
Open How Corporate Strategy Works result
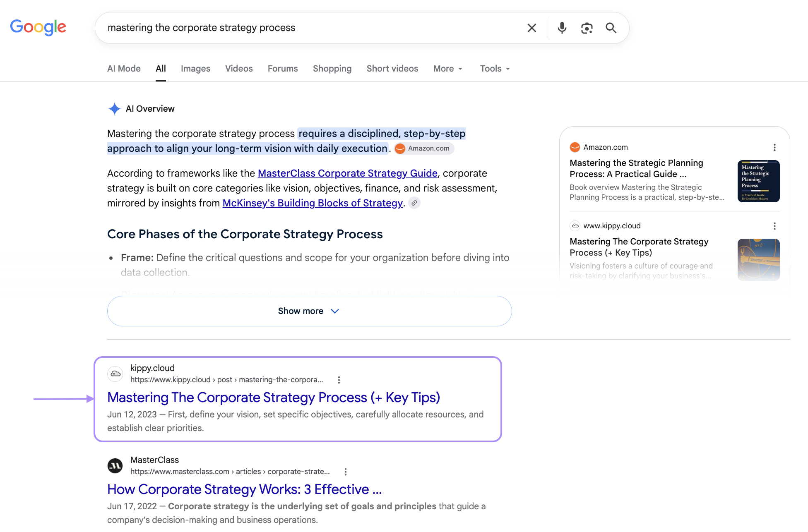pos(244,489)
